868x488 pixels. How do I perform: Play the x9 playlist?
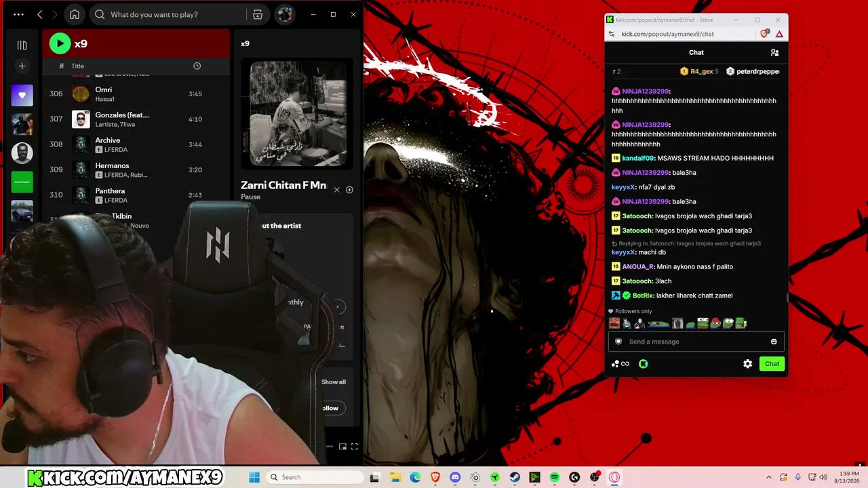point(60,43)
